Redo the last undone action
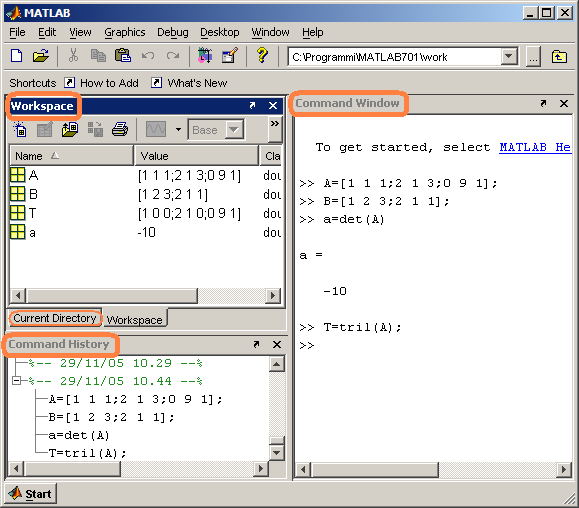Viewport: 579px width, 508px height. (172, 56)
